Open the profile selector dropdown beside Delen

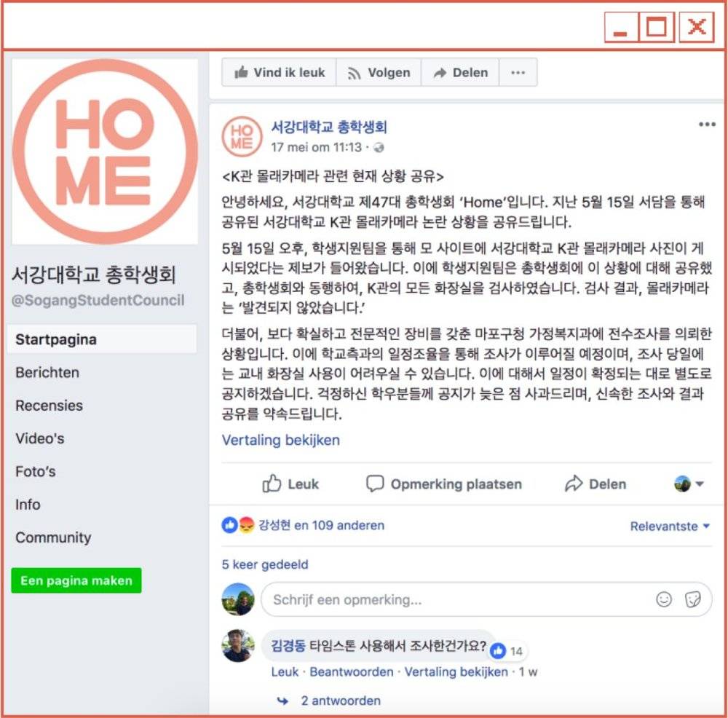(x=689, y=484)
